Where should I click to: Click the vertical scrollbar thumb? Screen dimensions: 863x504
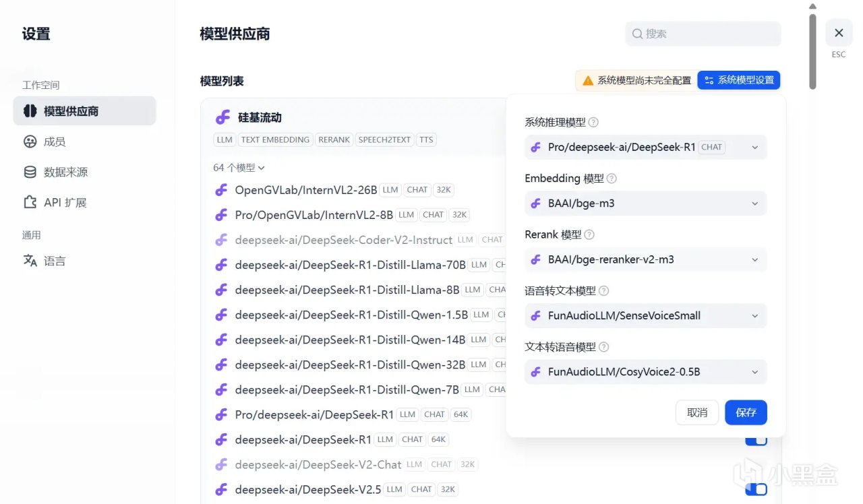pyautogui.click(x=812, y=52)
